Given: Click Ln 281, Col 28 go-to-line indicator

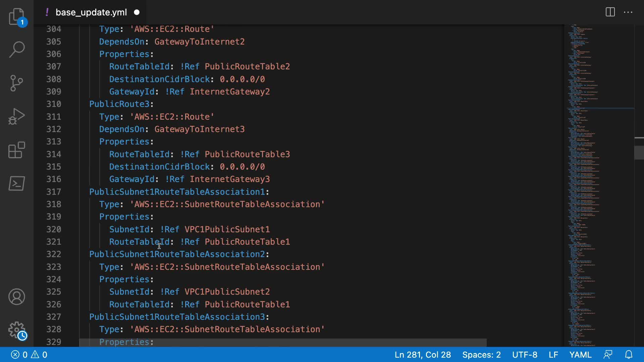Looking at the screenshot, I should click(x=423, y=355).
